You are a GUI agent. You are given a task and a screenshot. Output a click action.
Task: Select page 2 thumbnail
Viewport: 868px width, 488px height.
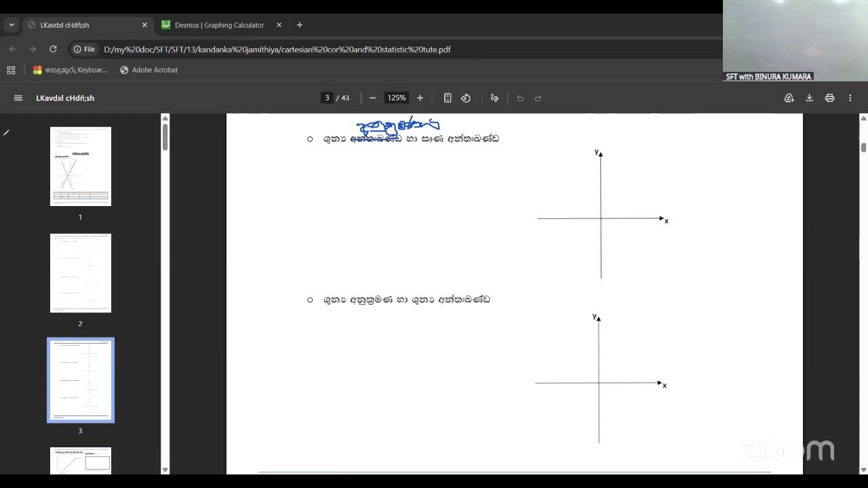81,273
